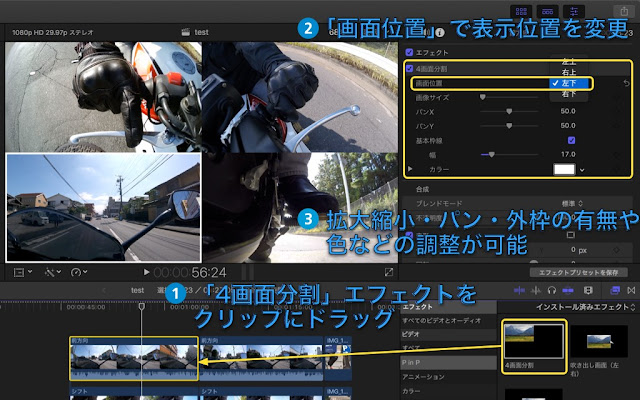Open ブレンドモード 標準 dropdown

(x=572, y=203)
